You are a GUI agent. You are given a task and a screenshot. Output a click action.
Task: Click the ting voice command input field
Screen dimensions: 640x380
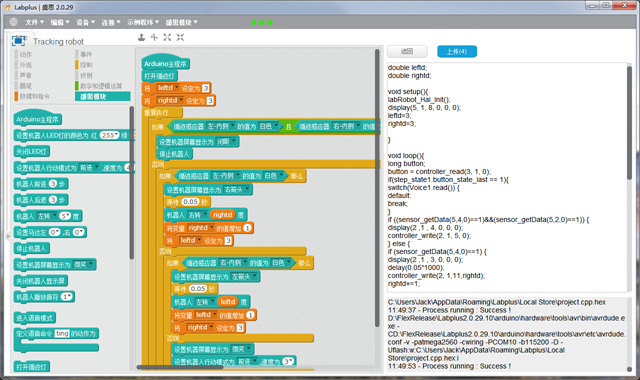pos(62,333)
